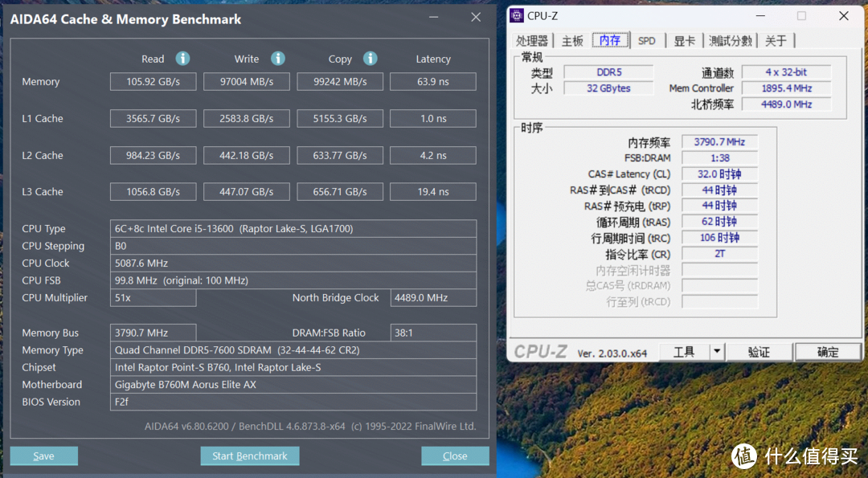Screen dimensions: 868x478
Task: Switch to the 主板 tab in CPU-Z
Action: (572, 40)
